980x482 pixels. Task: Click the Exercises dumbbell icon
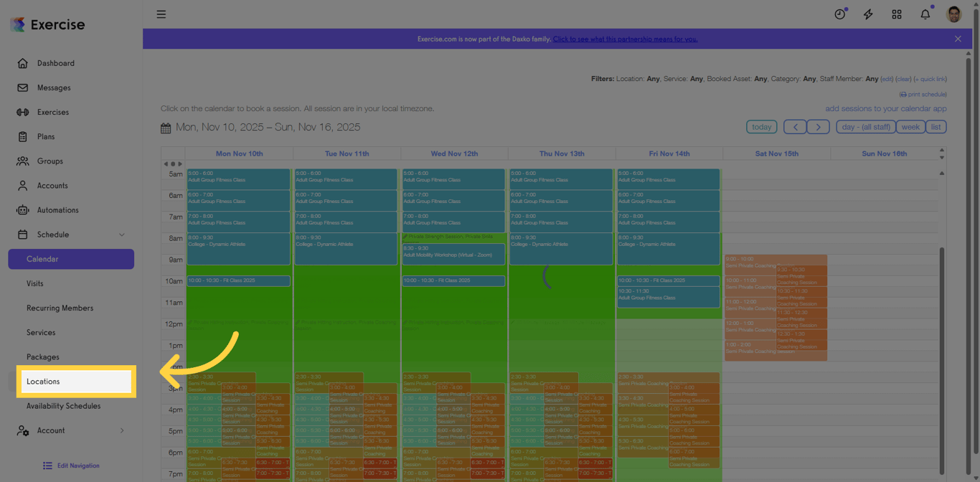pos(23,112)
